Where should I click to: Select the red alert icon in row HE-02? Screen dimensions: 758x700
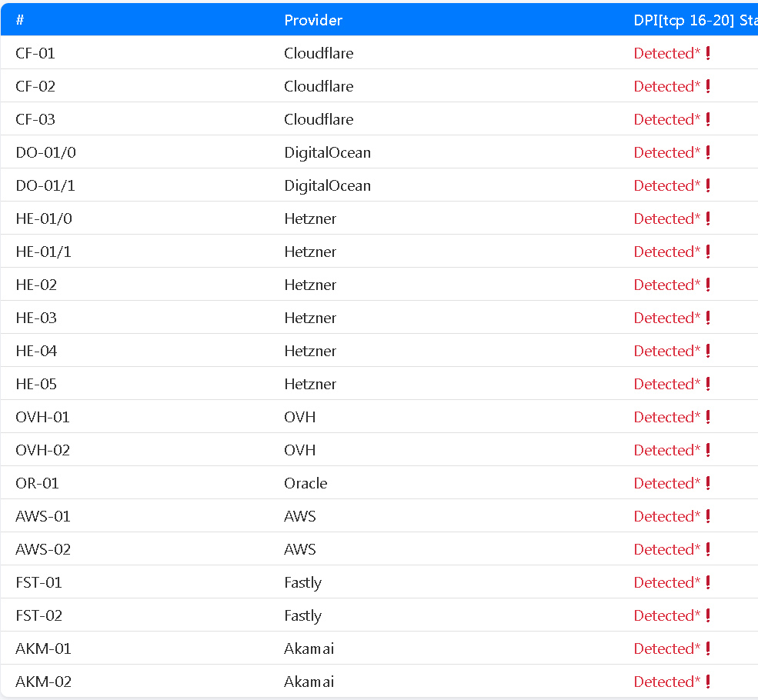coord(708,285)
